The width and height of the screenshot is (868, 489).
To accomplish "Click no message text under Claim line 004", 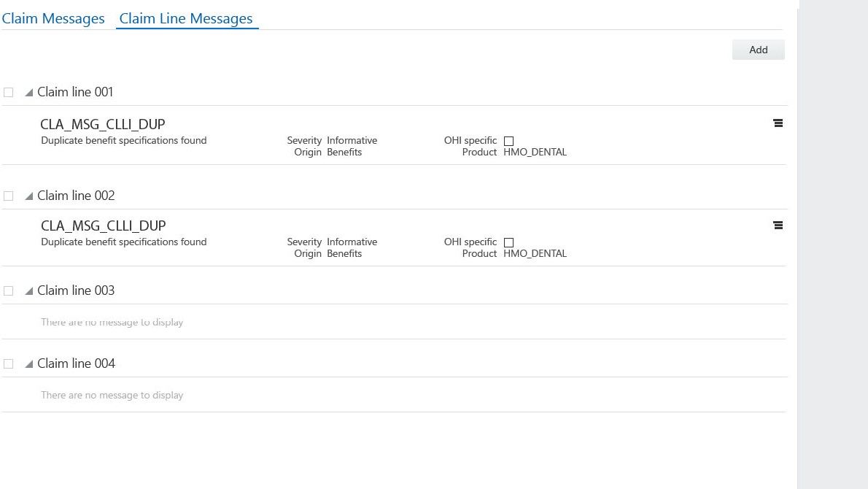I will click(x=112, y=396).
